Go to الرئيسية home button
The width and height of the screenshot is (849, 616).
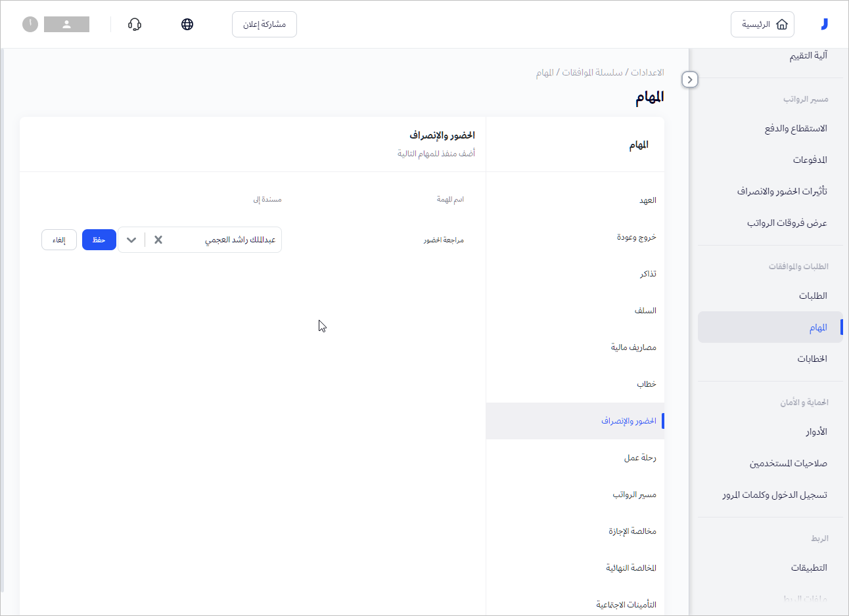pyautogui.click(x=762, y=24)
